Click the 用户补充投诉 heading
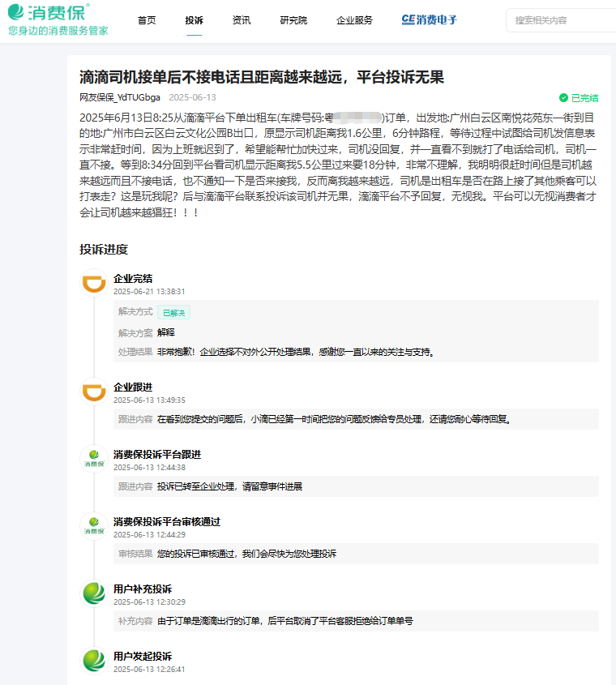Screen dimensions: 616x685 [143, 589]
